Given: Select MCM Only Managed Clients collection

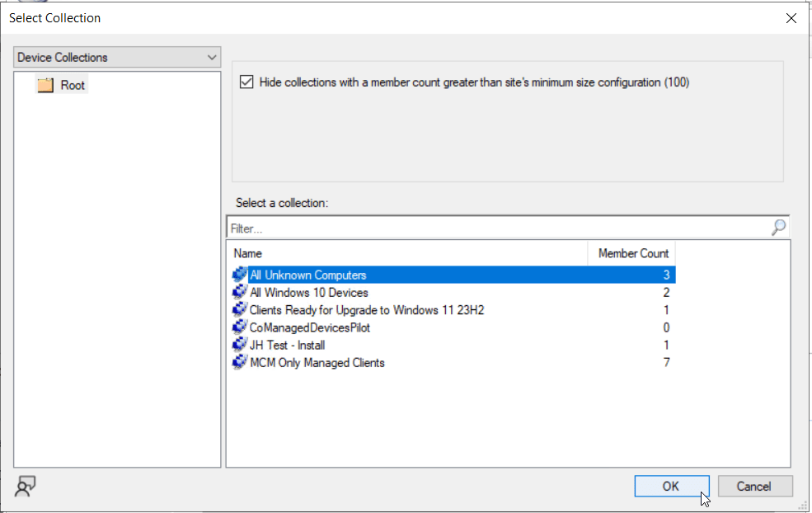Looking at the screenshot, I should tap(317, 362).
